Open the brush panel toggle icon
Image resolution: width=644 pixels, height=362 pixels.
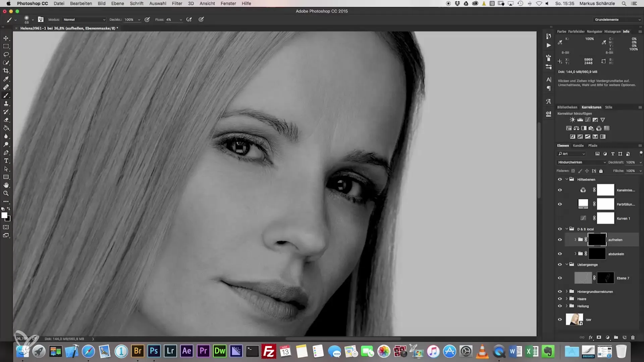[x=41, y=19]
